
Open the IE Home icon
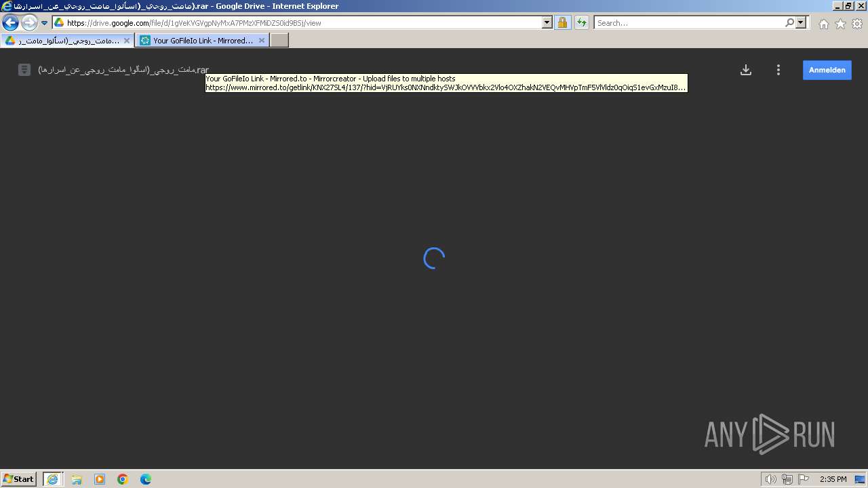click(823, 24)
